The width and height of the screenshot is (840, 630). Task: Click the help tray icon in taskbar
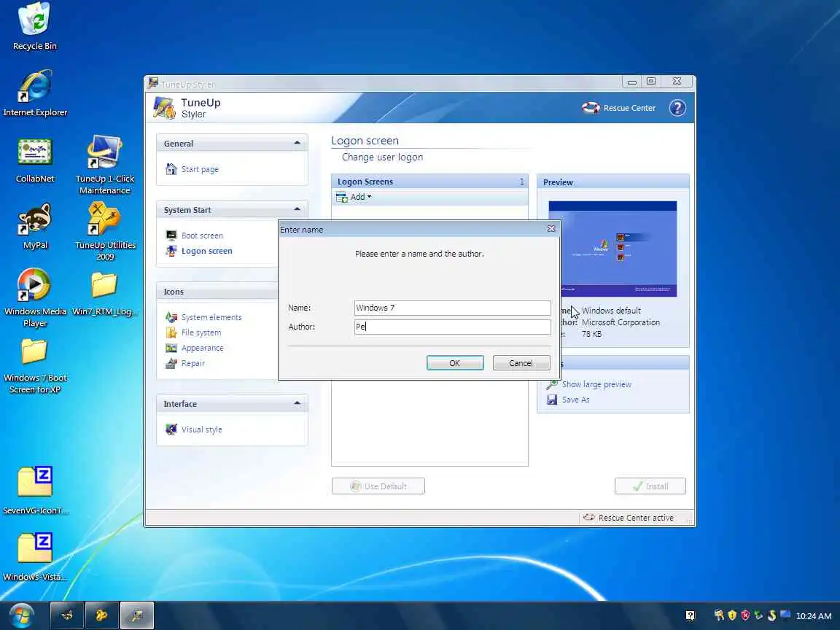(x=690, y=615)
